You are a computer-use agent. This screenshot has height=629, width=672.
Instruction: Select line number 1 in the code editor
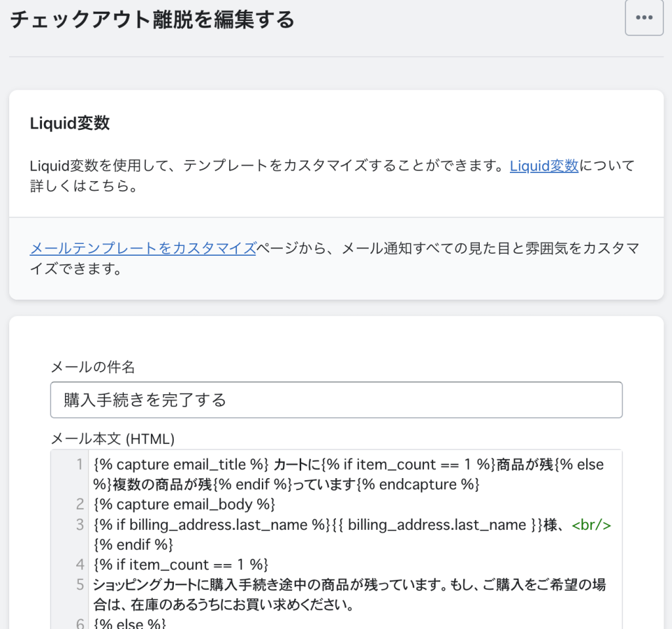(x=79, y=464)
